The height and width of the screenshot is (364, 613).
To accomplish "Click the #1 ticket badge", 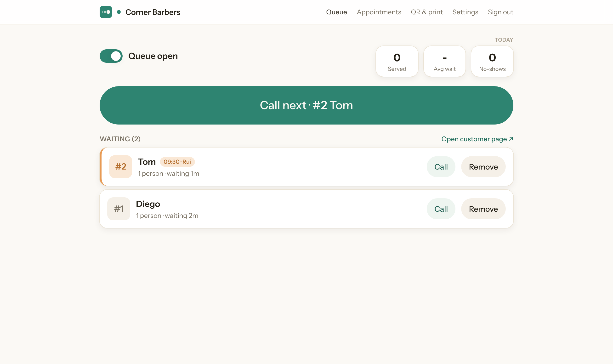I will 119,209.
